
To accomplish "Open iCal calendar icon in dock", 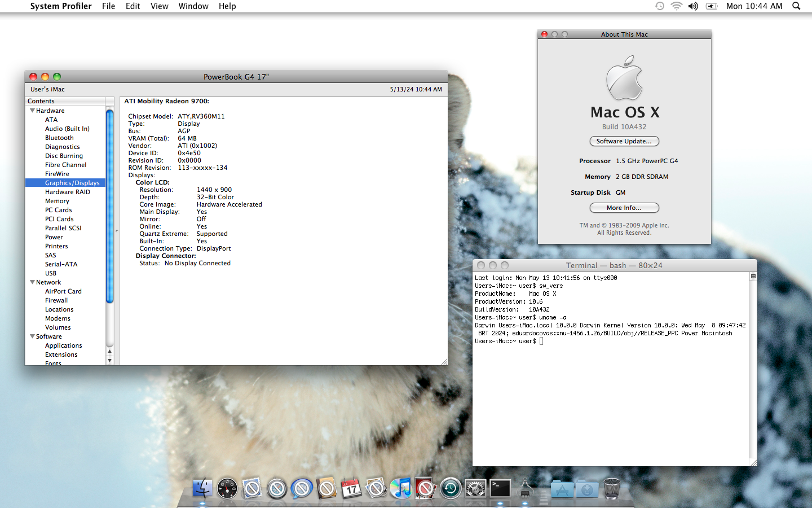I will [x=351, y=488].
